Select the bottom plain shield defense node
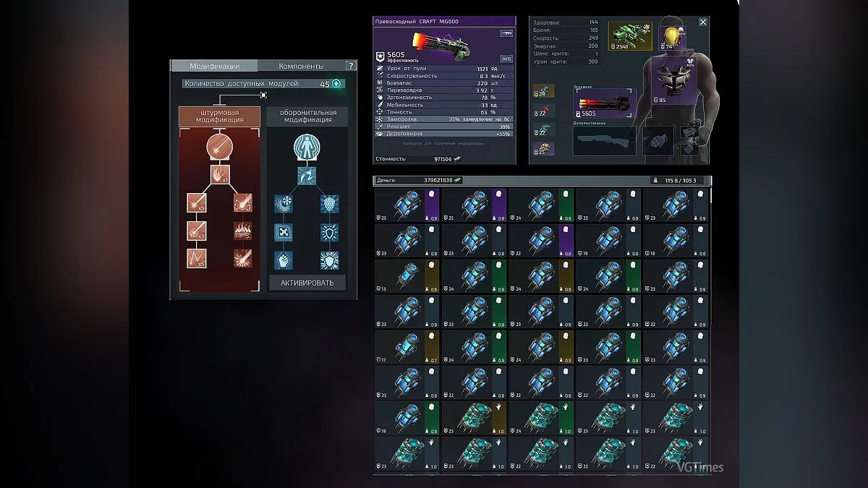This screenshot has height=488, width=868. [x=330, y=260]
